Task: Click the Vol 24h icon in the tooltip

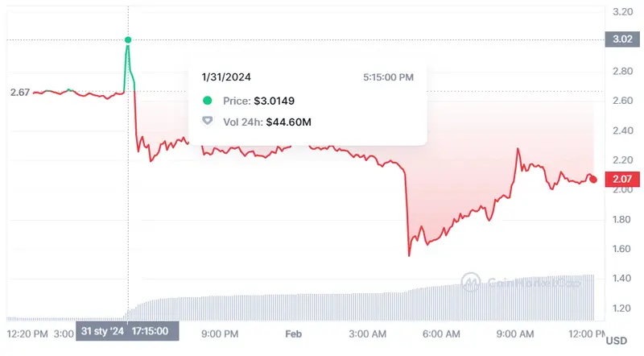Action: [x=208, y=121]
